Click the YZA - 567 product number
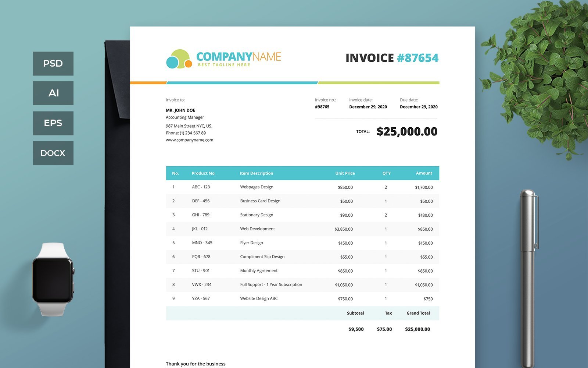Viewport: 588px width, 368px height. [x=201, y=299]
